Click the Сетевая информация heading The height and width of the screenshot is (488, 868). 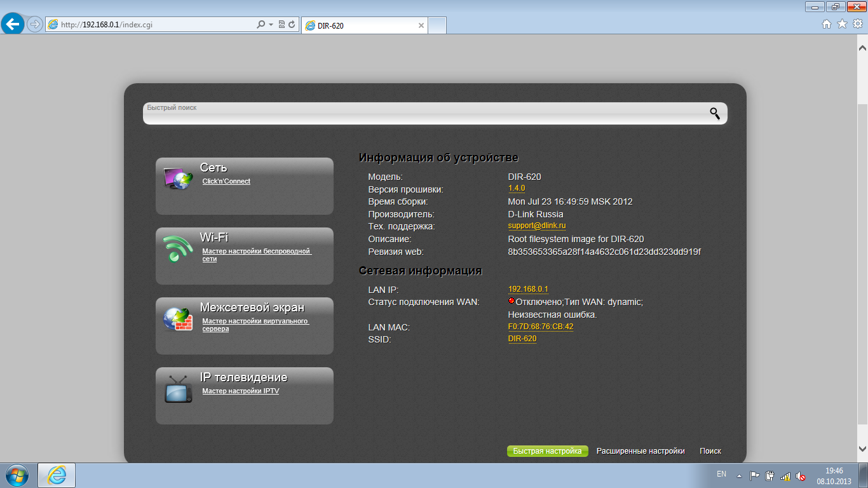point(421,271)
